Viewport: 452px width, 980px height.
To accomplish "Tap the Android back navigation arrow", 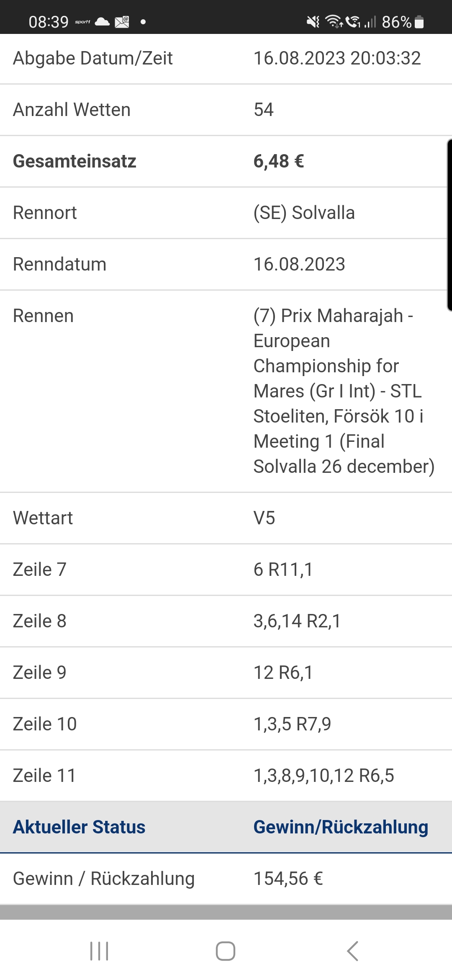I will [x=352, y=951].
